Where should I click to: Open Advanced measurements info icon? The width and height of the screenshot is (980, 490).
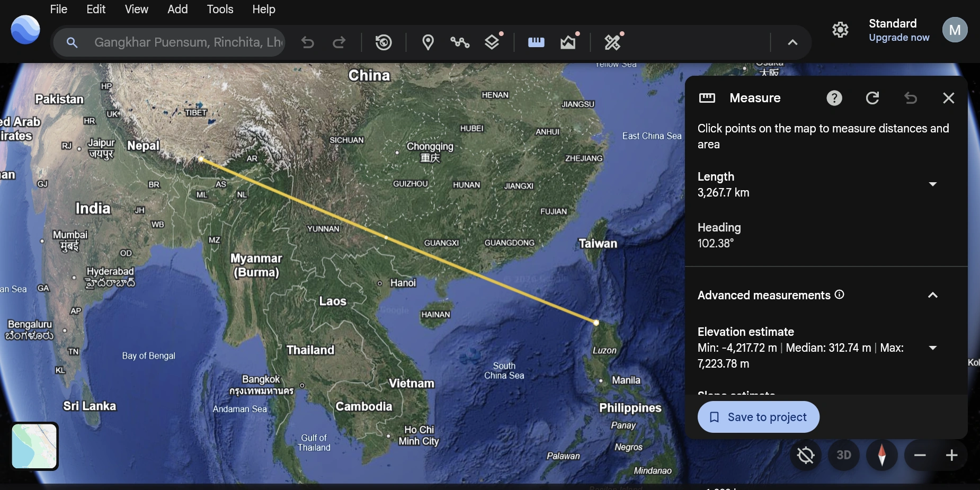[840, 295]
